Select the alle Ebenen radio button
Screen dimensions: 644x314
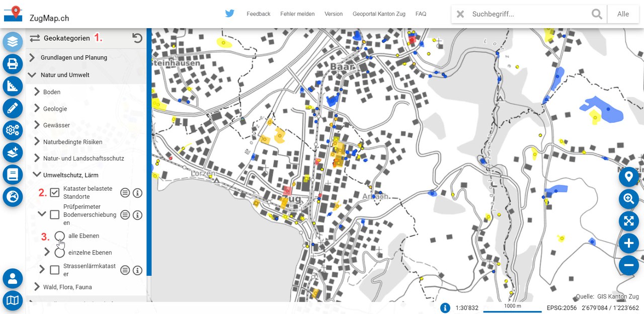[59, 236]
